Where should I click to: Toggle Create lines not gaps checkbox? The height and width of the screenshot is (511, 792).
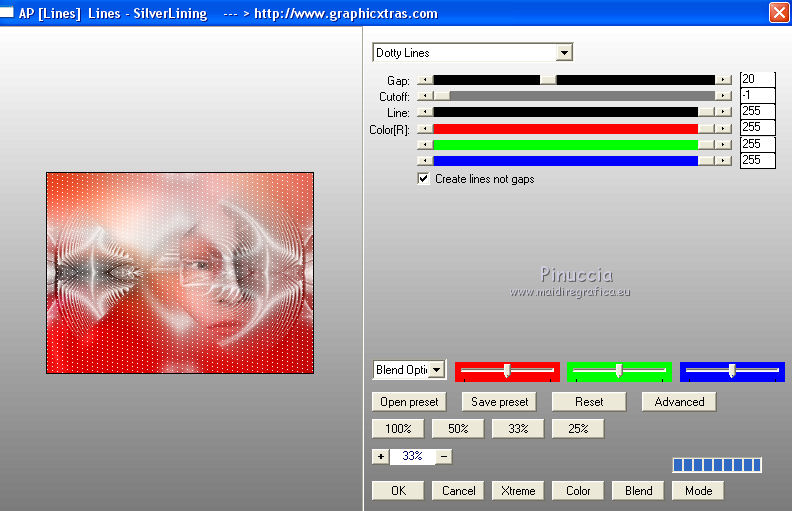423,179
